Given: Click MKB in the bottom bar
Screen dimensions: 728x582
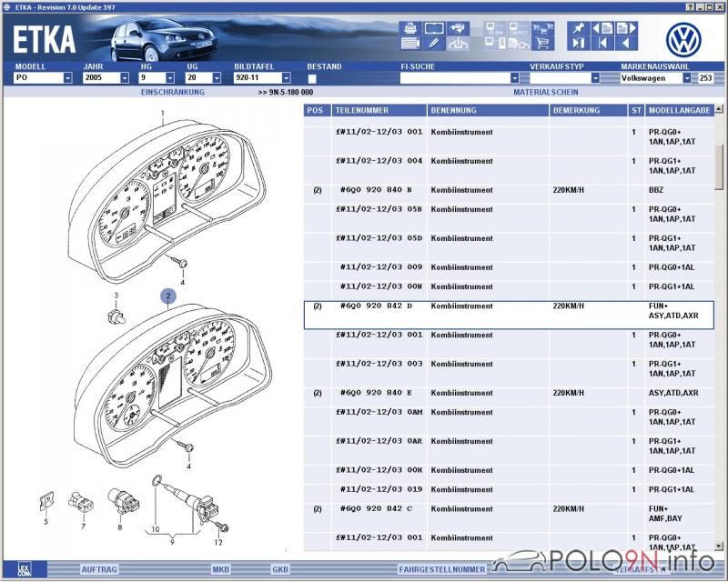Looking at the screenshot, I should click(x=221, y=569).
